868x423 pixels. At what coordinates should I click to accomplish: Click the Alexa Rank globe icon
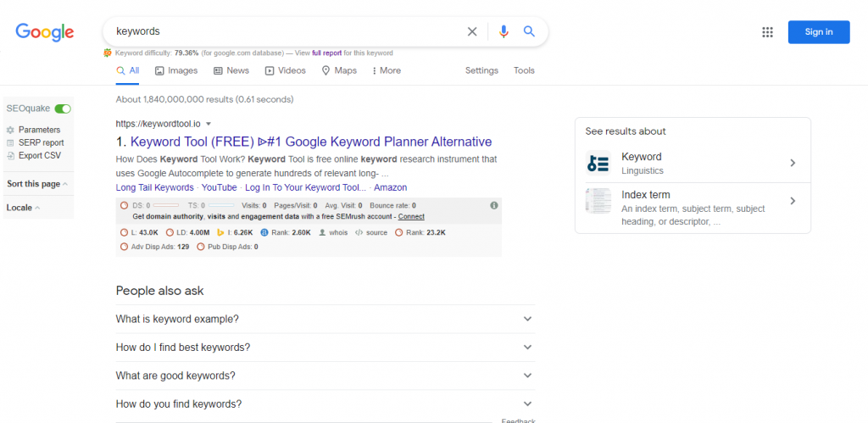coord(264,232)
